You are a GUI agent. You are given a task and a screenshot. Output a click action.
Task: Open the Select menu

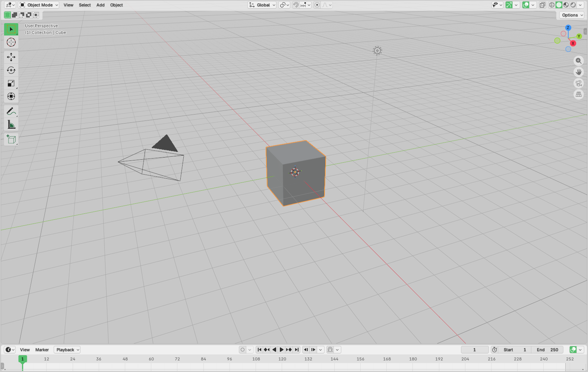click(x=85, y=5)
